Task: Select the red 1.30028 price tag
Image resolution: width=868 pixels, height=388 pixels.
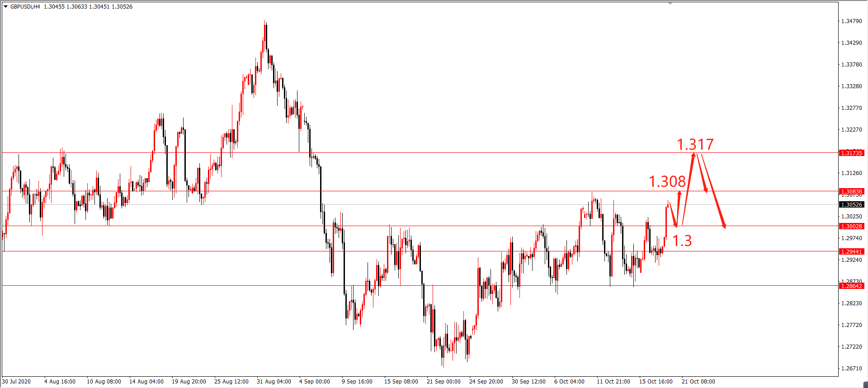Action: click(x=851, y=226)
